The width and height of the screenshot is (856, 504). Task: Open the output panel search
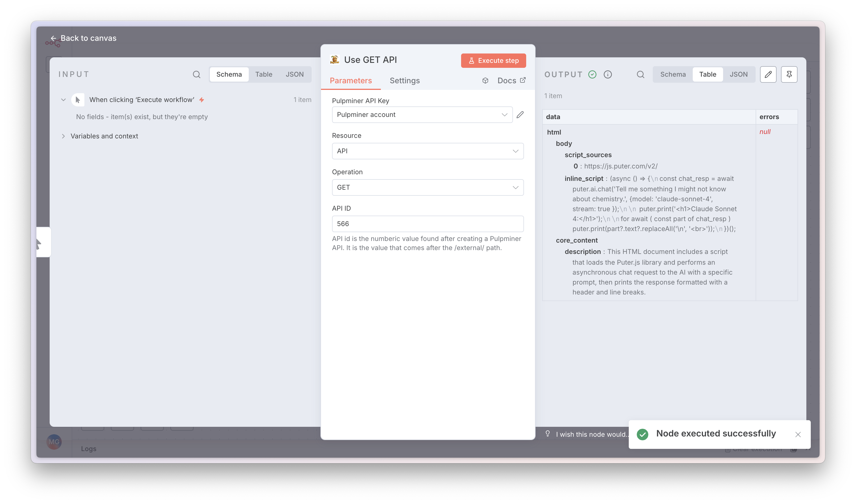[x=640, y=74]
